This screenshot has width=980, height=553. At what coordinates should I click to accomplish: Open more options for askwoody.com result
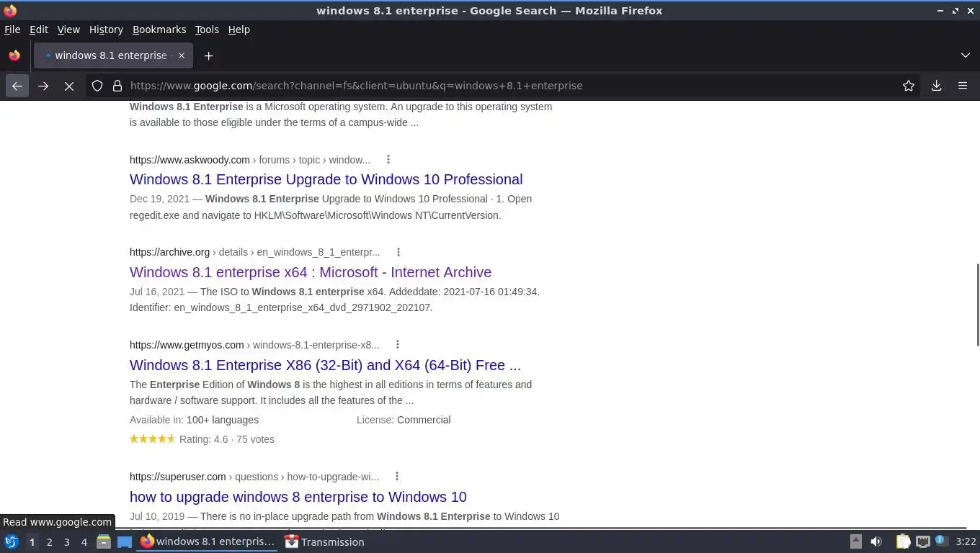coord(388,159)
